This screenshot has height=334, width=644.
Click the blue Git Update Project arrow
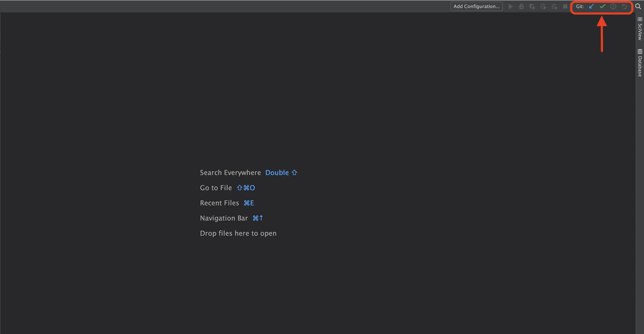tap(591, 7)
